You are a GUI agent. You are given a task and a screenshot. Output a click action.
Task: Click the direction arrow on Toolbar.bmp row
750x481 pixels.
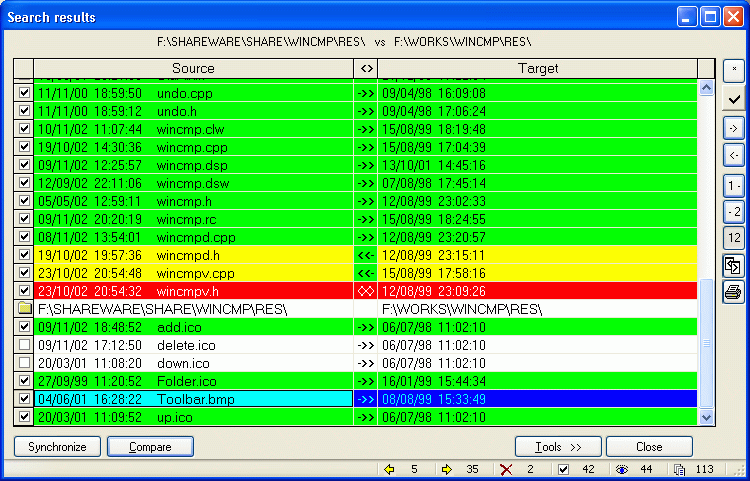tap(366, 399)
